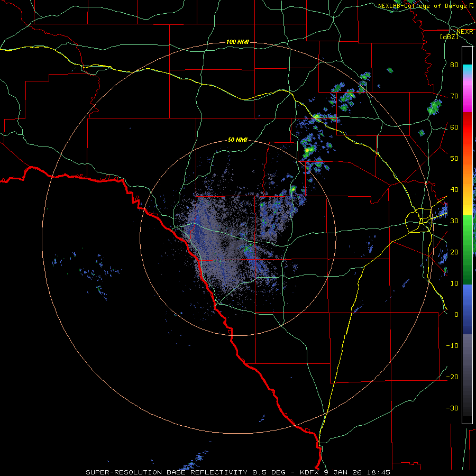The width and height of the screenshot is (476, 476).
Task: Click the red segment of the reflectivity color bar
Action: click(x=467, y=127)
